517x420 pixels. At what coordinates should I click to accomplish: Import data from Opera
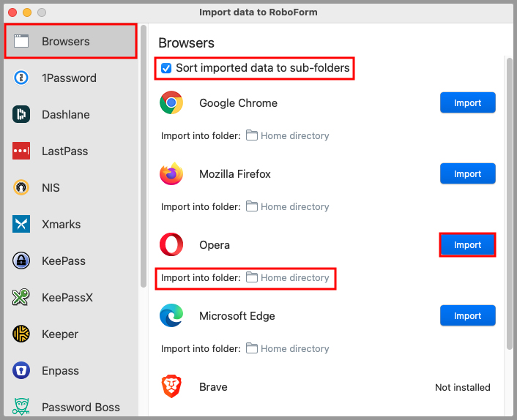[x=467, y=244]
